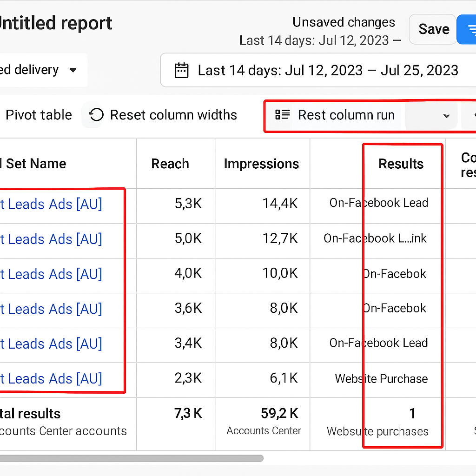Select the 3,6K reach cell
This screenshot has width=476, height=476.
tap(188, 308)
